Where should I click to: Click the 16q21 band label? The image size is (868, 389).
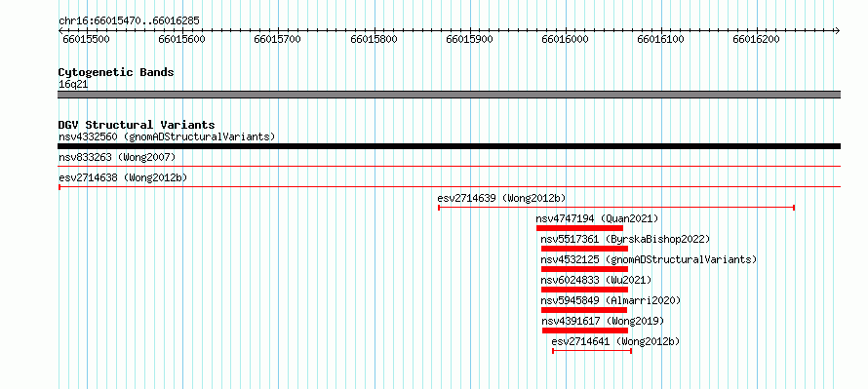coord(73,85)
